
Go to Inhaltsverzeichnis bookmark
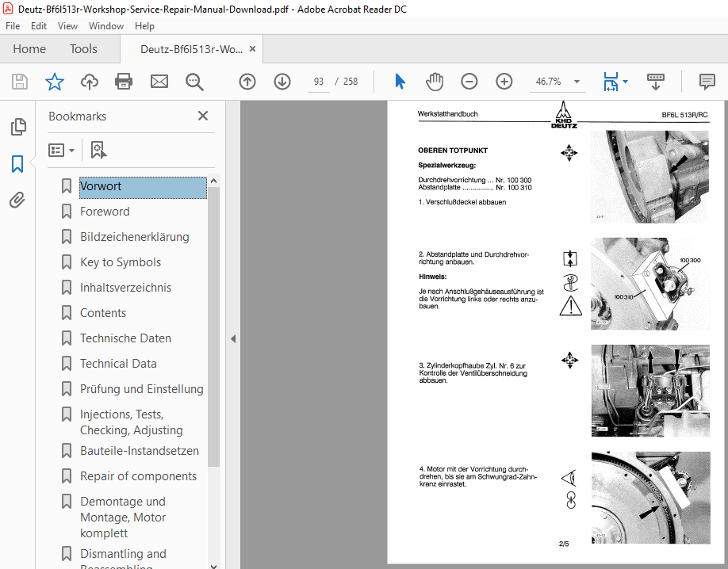coord(126,288)
